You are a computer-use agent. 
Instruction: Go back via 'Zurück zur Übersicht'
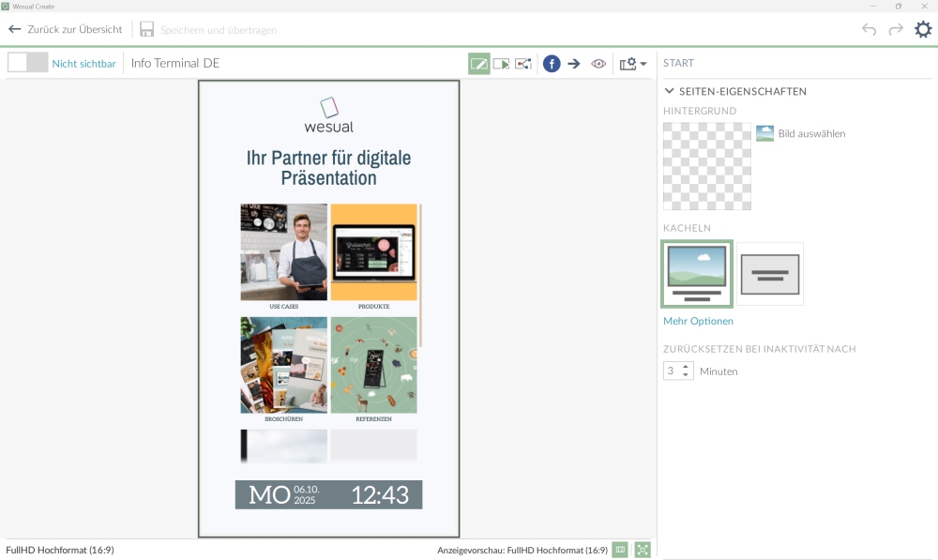(x=66, y=29)
